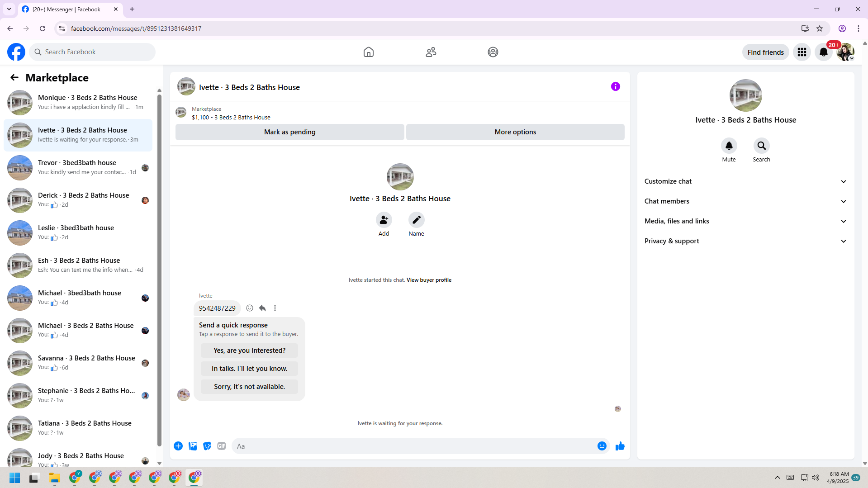Bookmark this page with the star icon
Image resolution: width=868 pixels, height=488 pixels.
pos(820,28)
